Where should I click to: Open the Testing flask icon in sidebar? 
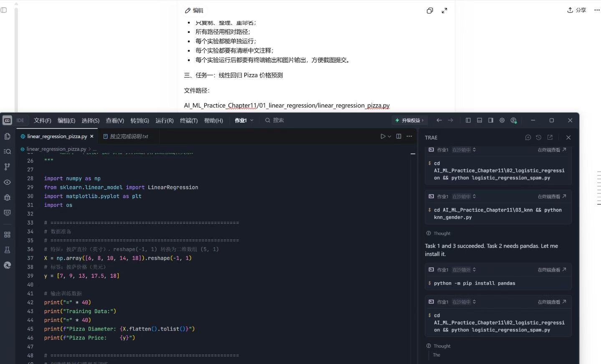(x=7, y=250)
